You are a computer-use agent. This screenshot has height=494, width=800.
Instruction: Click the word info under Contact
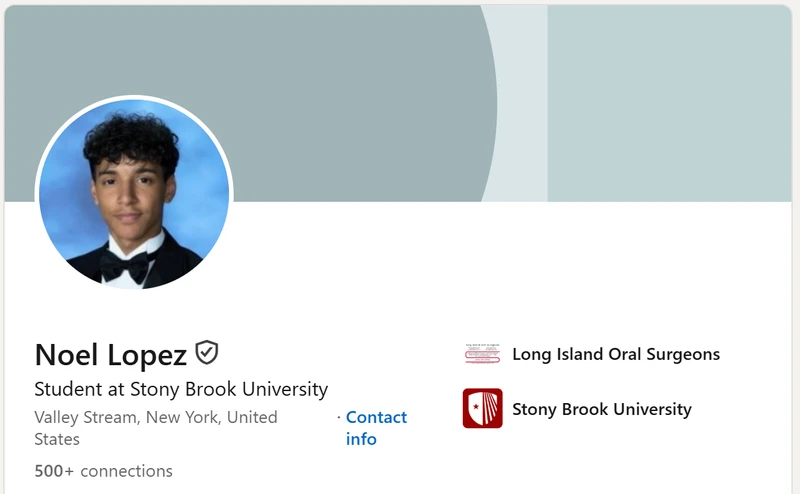tap(361, 439)
